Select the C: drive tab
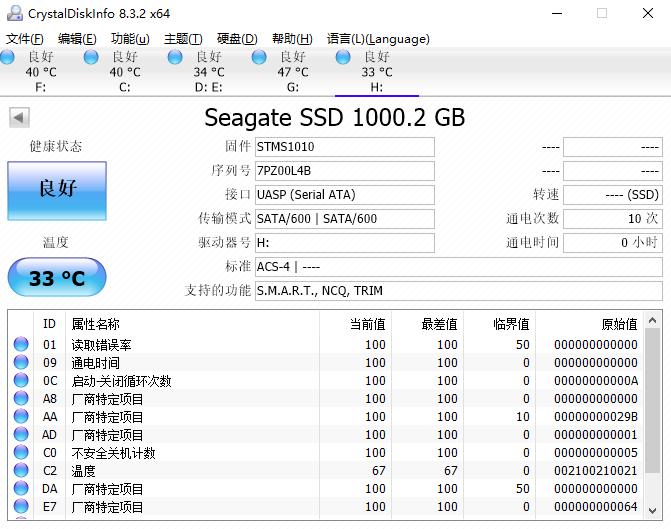 [125, 71]
